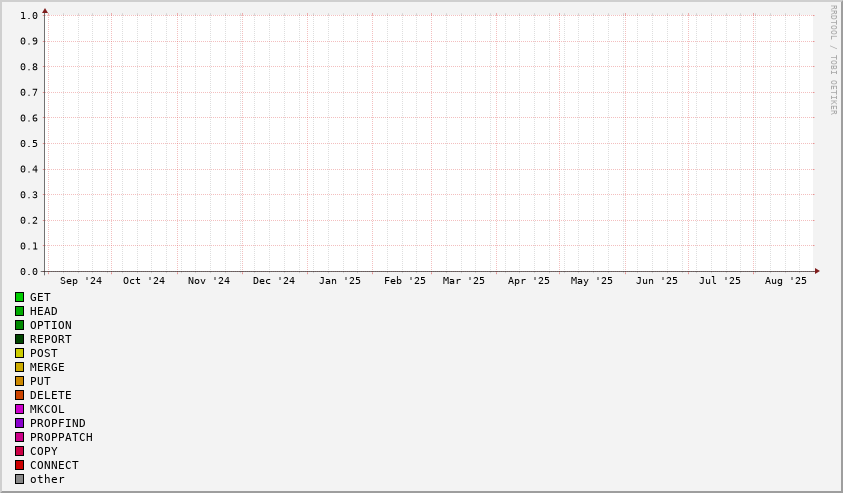Click the Jun '25 x-axis label
843x493 pixels.
click(656, 281)
